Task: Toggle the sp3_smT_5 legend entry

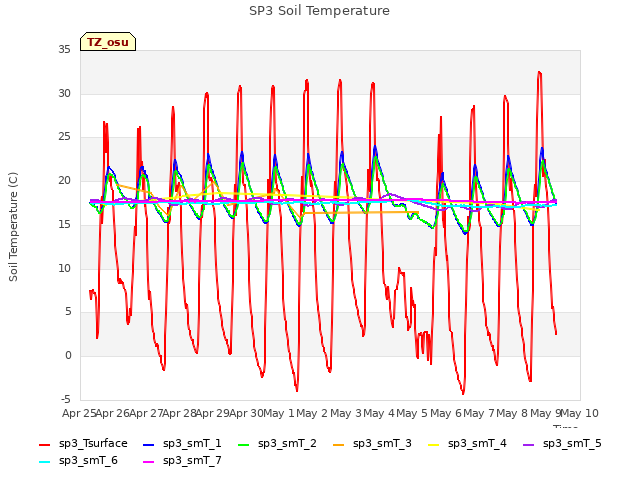Action: [x=562, y=444]
